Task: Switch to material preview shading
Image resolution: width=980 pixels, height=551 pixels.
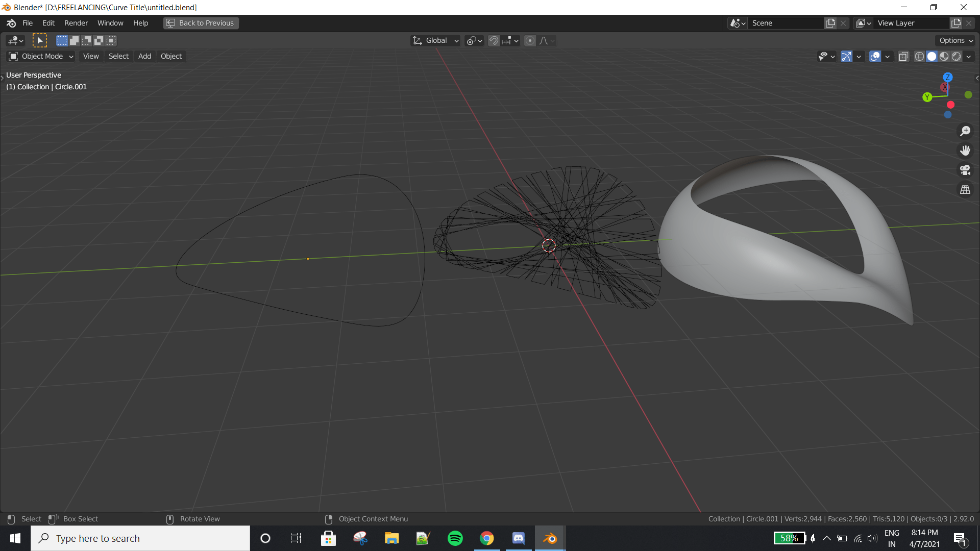Action: 944,57
